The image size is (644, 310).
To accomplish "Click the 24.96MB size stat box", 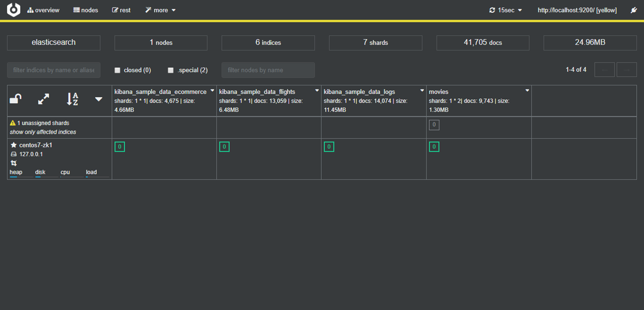I will point(590,43).
